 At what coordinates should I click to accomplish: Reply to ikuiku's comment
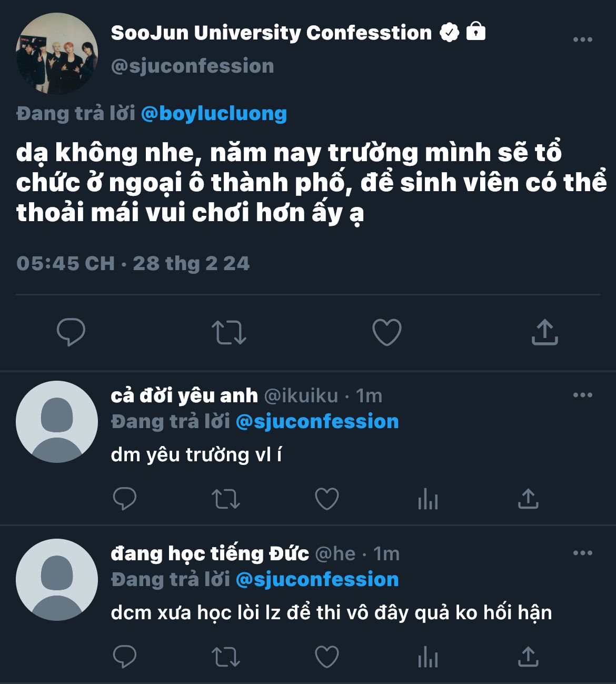coord(125,499)
